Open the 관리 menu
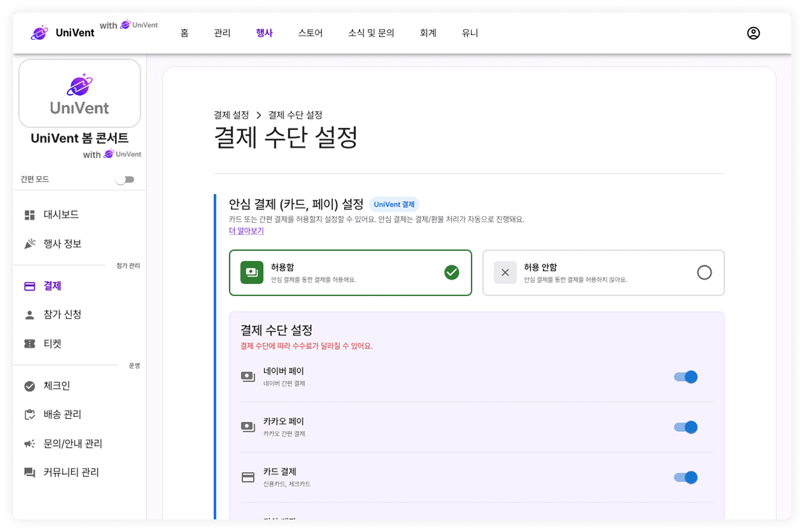The width and height of the screenshot is (804, 532). 222,33
